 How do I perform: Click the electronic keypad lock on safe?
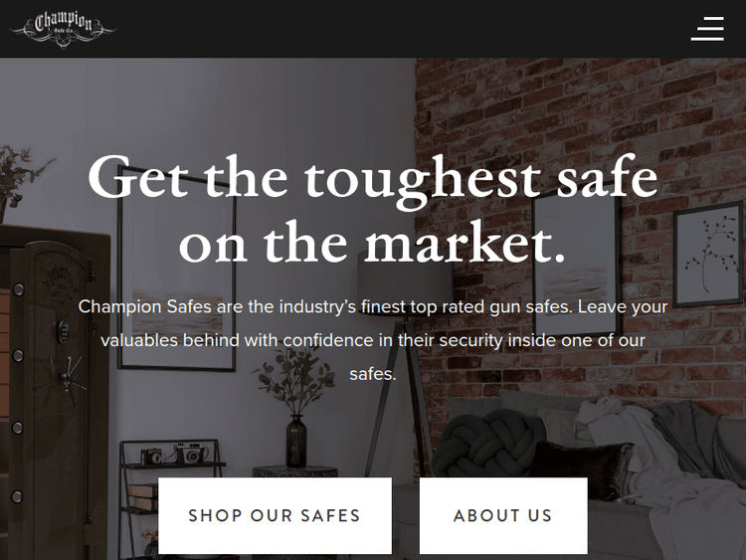(x=63, y=331)
